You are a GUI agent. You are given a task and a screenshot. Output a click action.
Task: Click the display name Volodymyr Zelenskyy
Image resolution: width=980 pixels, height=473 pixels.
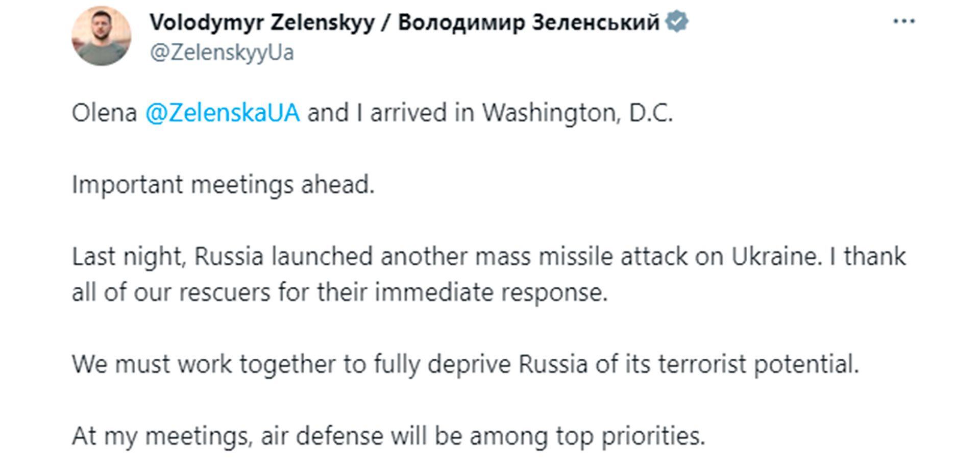262,22
